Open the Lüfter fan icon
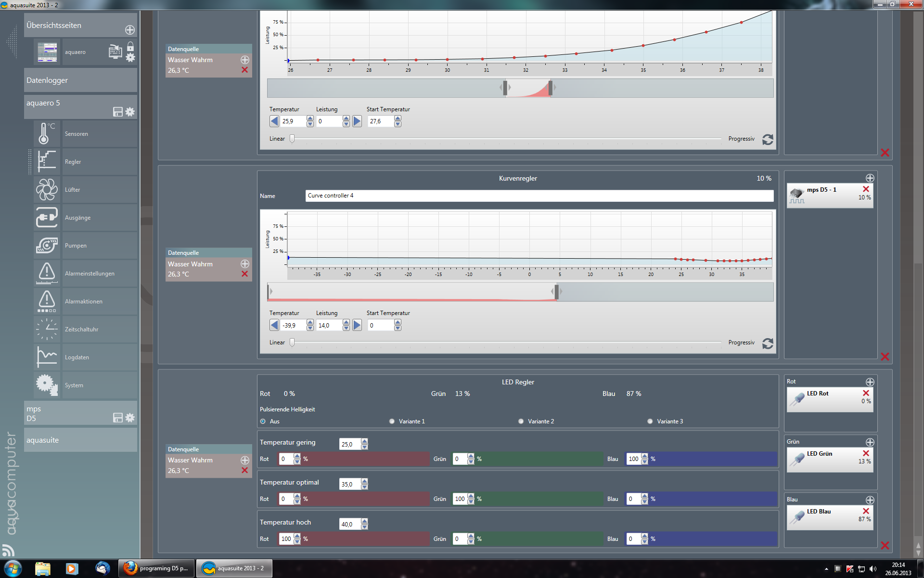The width and height of the screenshot is (924, 578). (46, 189)
